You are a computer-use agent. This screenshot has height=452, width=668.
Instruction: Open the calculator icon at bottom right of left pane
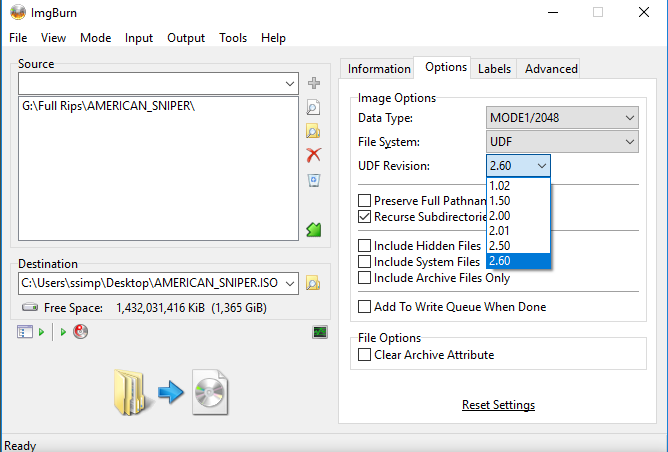pyautogui.click(x=320, y=332)
